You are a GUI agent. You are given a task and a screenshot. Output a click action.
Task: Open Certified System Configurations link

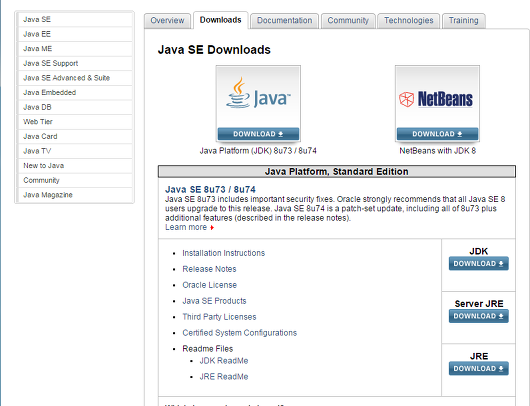click(x=239, y=333)
